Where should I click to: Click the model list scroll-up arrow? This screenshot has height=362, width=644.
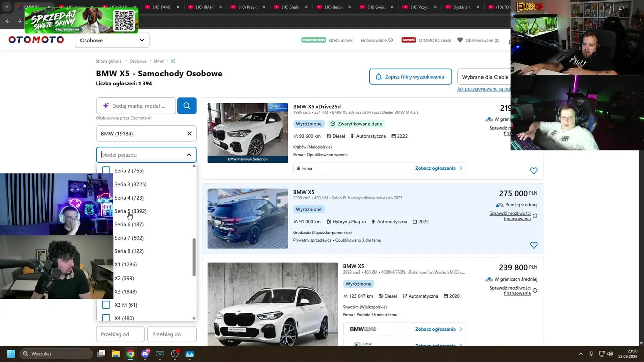click(194, 166)
